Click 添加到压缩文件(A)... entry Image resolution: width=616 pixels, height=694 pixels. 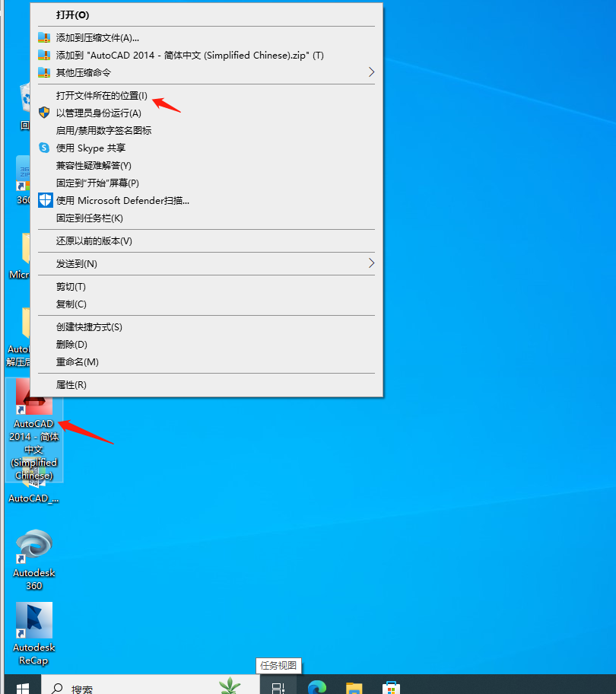tap(97, 37)
